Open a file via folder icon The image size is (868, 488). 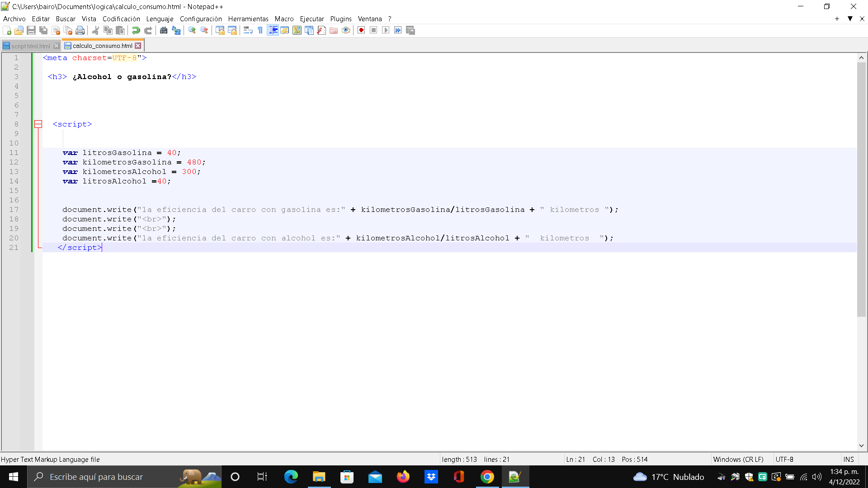pyautogui.click(x=19, y=30)
